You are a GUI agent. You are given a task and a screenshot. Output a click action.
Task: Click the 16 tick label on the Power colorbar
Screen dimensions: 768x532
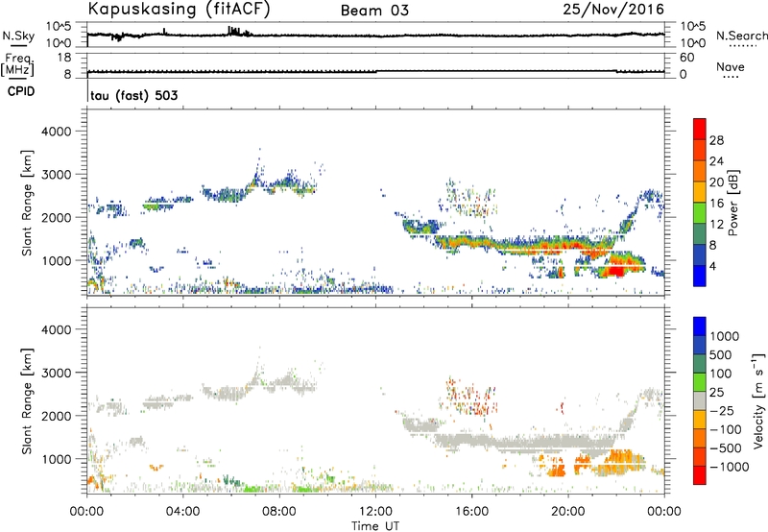click(x=716, y=204)
